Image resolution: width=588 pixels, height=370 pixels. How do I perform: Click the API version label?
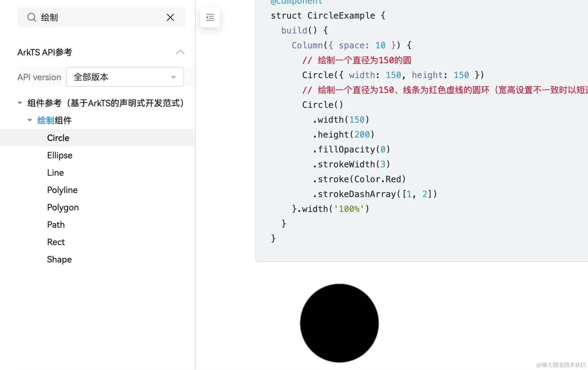pos(39,77)
